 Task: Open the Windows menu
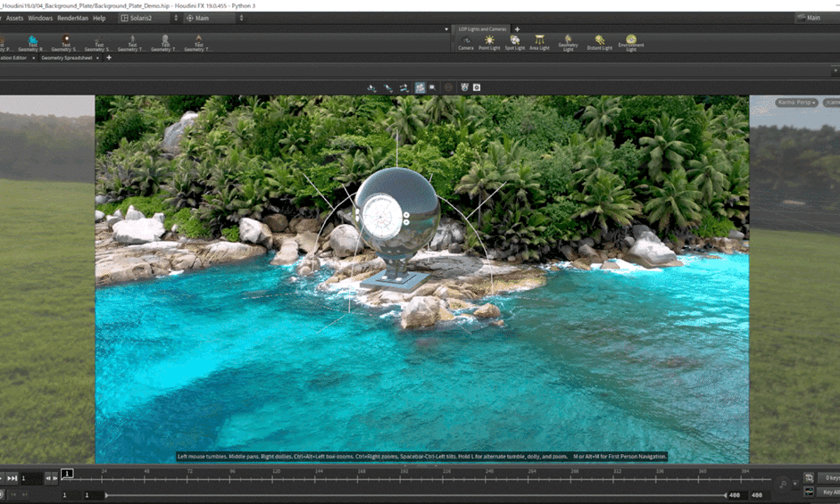click(40, 18)
